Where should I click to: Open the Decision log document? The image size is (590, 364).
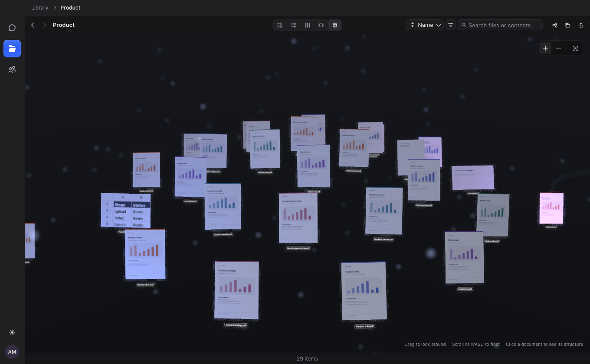tap(313, 166)
